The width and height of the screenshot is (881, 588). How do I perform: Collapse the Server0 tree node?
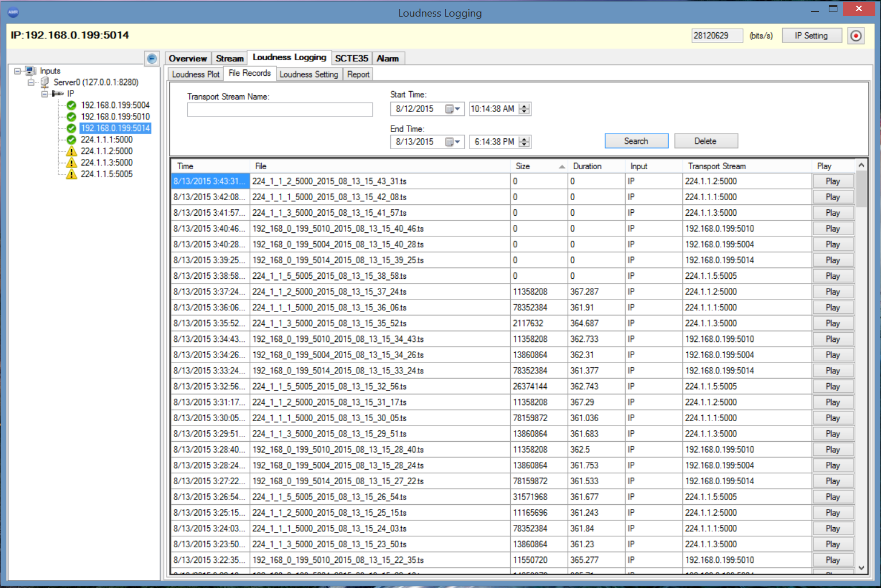(31, 83)
